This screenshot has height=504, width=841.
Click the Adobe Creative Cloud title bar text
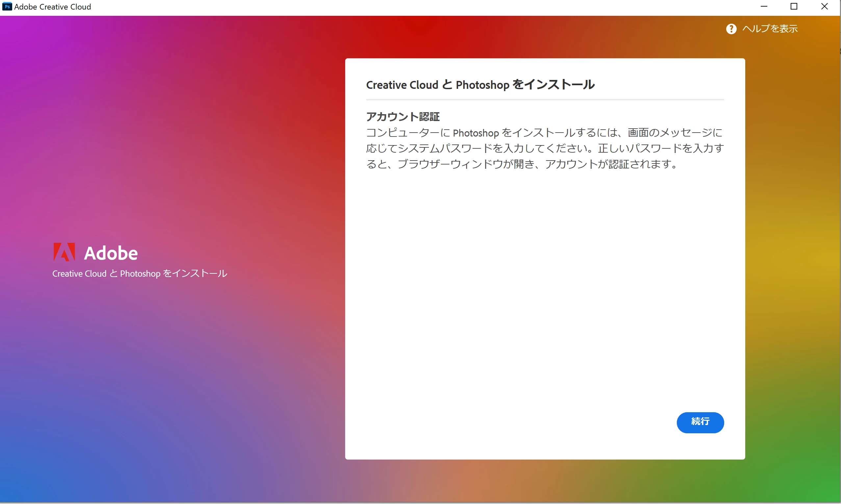point(53,7)
